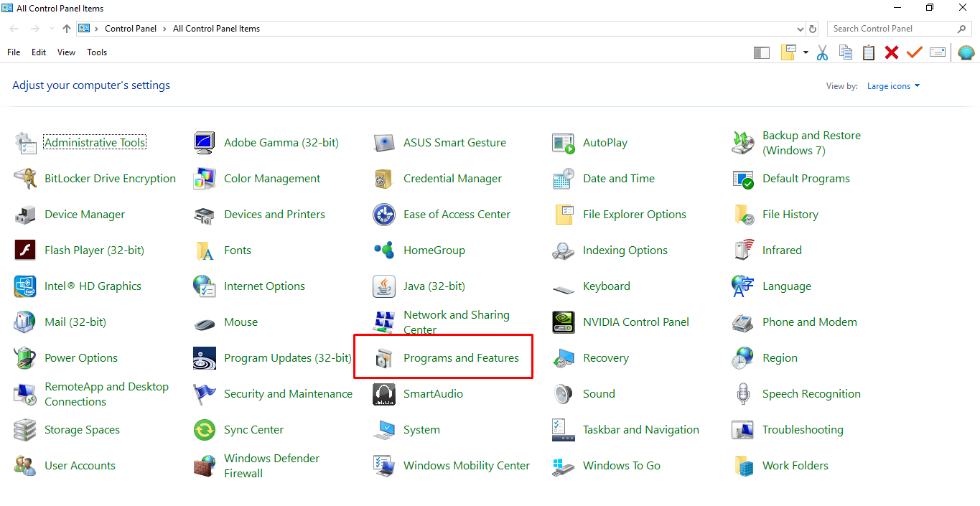
Task: Expand the root chevron before Control Panel
Action: point(98,29)
